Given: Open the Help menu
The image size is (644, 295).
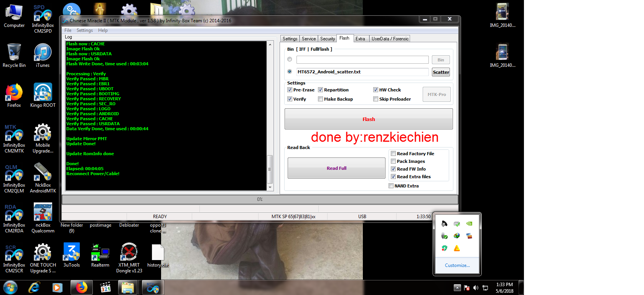Looking at the screenshot, I should tap(103, 30).
